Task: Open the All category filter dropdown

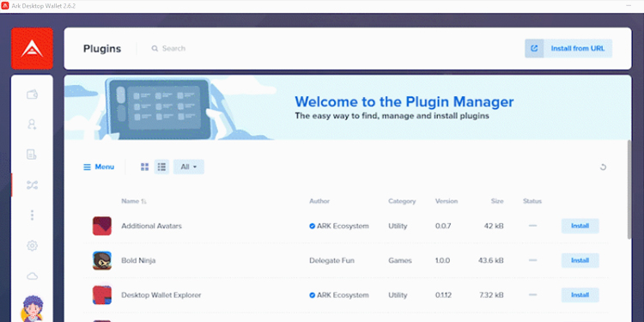Action: (x=189, y=167)
